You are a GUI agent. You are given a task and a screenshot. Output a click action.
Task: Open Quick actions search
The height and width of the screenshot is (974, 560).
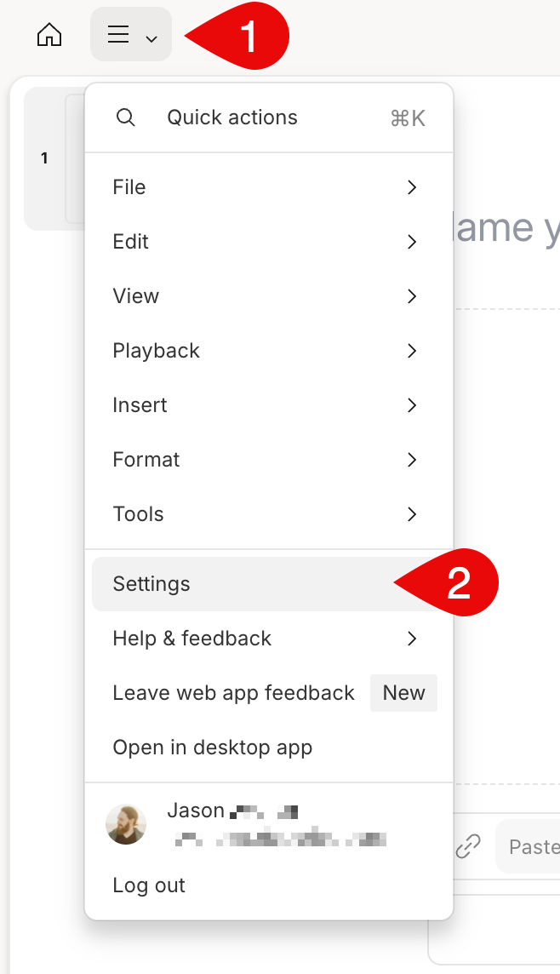coord(269,117)
